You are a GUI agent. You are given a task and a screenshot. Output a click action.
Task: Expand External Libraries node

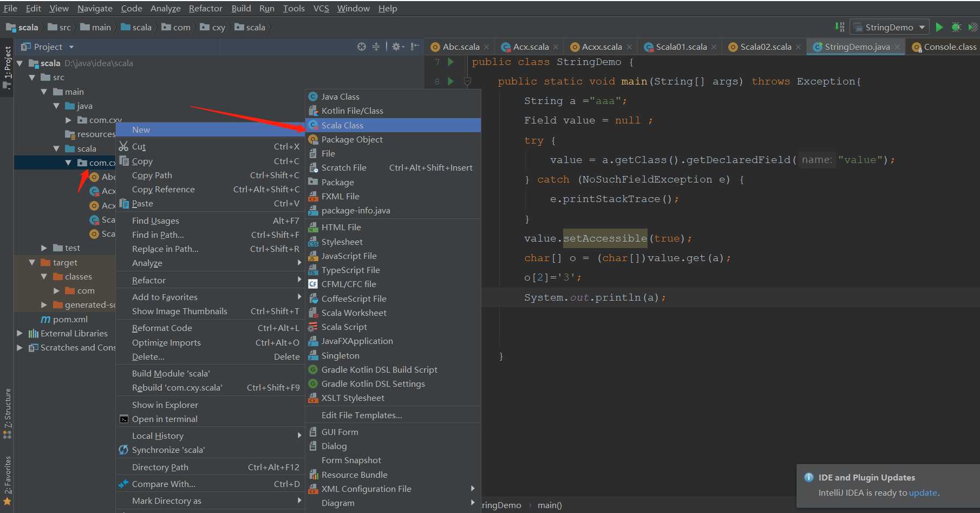click(20, 333)
